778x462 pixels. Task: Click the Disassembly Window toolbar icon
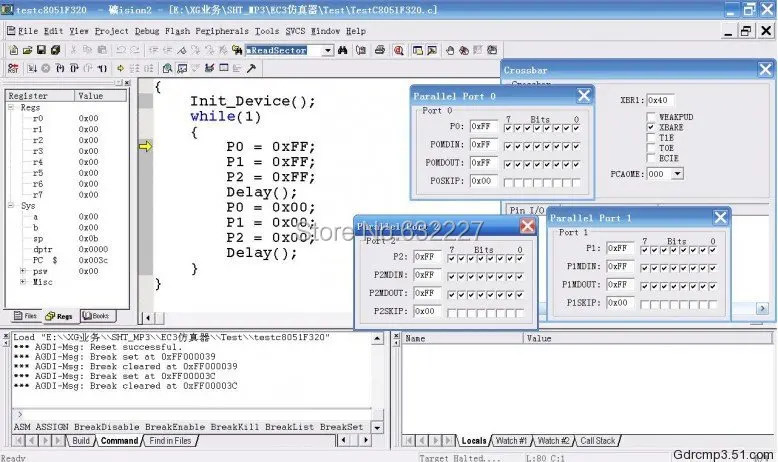click(168, 68)
